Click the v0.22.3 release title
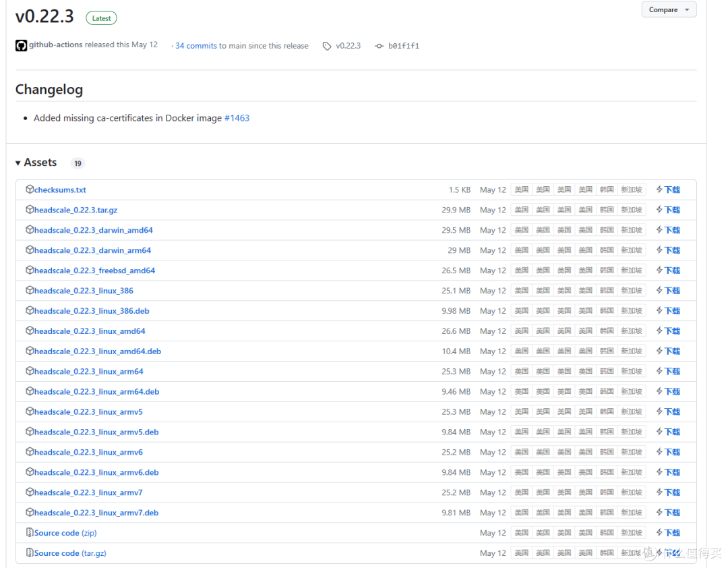 click(44, 16)
